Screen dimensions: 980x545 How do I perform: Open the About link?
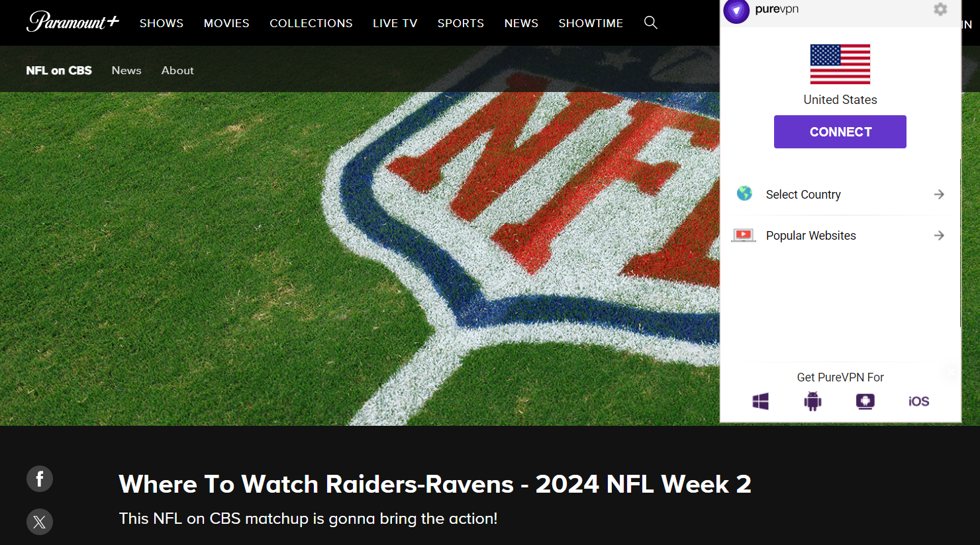point(177,70)
